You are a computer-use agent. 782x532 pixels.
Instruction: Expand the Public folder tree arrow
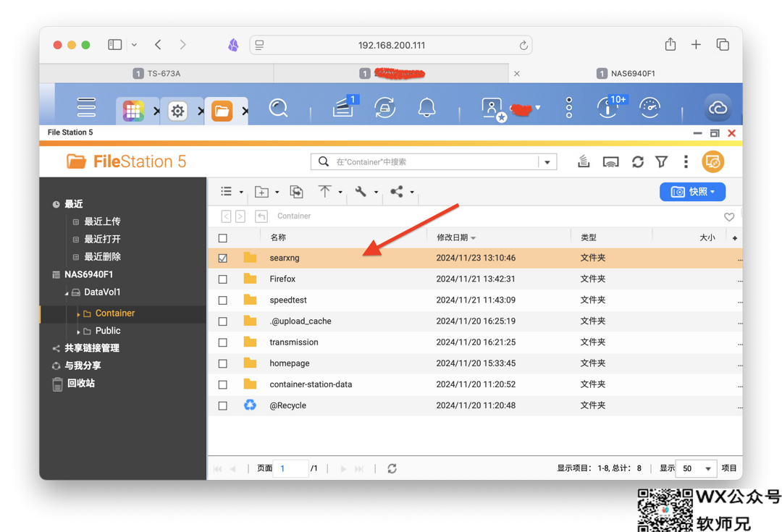coord(78,332)
